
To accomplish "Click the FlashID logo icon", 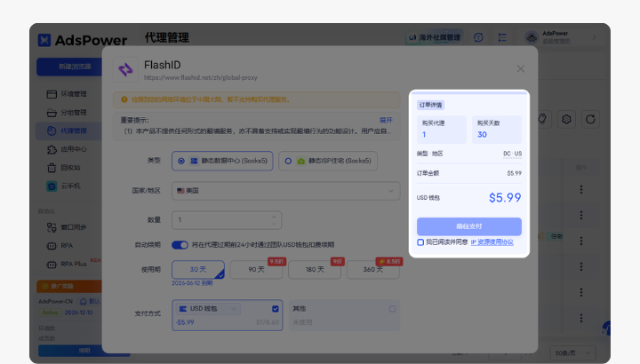I will (125, 70).
